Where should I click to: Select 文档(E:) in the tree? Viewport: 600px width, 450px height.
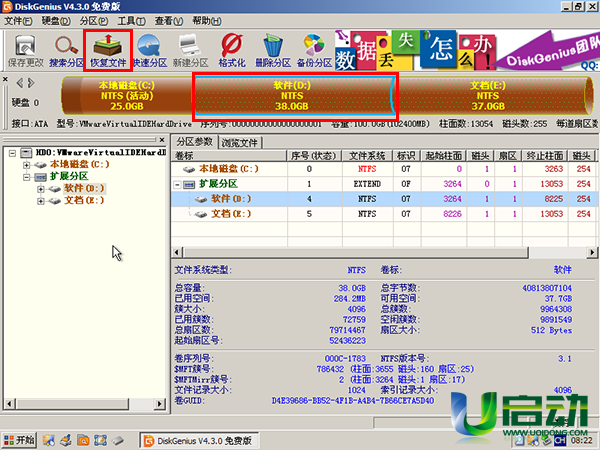84,200
